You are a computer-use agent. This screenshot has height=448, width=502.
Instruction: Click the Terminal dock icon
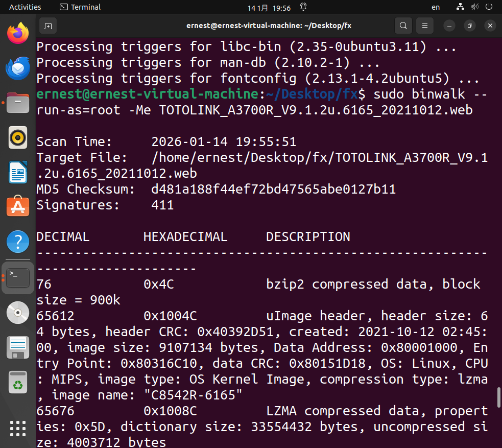click(x=18, y=277)
